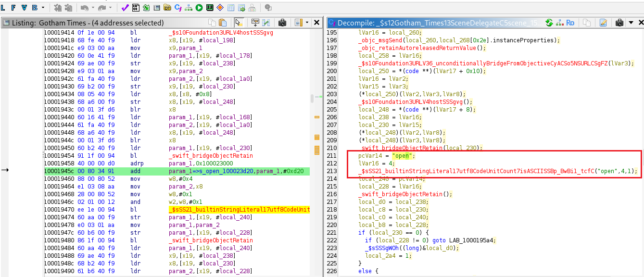Click the Decompile panel edit-note icon
Screen dimensions: 644x277
(603, 23)
